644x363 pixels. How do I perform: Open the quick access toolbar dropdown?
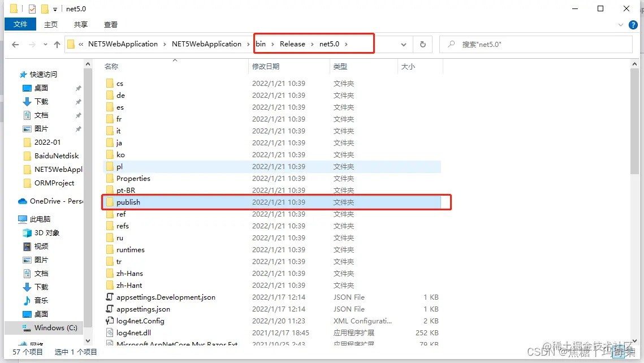tap(55, 9)
